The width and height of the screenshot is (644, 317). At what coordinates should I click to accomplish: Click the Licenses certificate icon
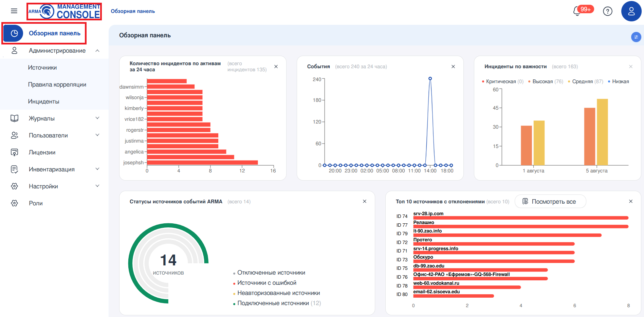pos(14,152)
